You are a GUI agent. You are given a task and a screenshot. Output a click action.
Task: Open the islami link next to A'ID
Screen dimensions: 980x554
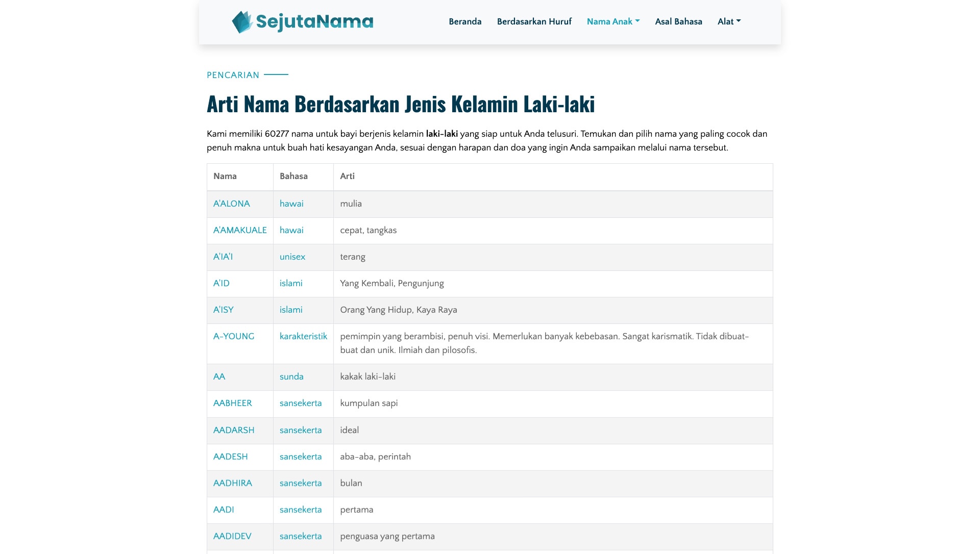[290, 283]
